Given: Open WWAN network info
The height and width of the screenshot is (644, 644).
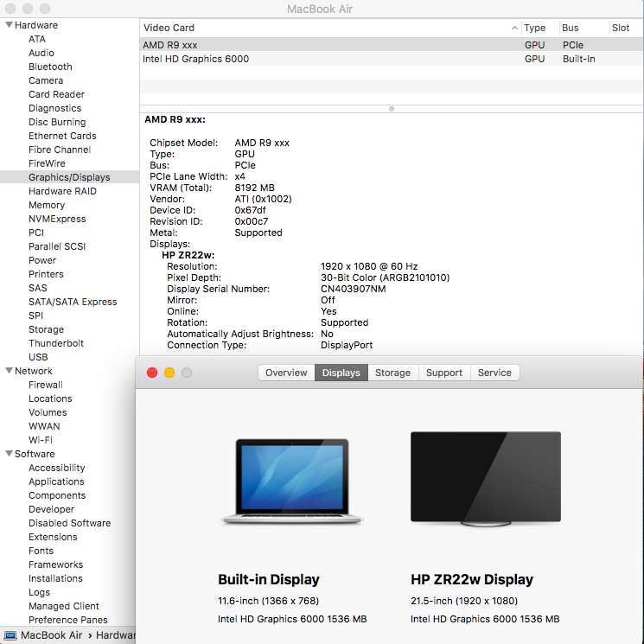Looking at the screenshot, I should click(44, 426).
